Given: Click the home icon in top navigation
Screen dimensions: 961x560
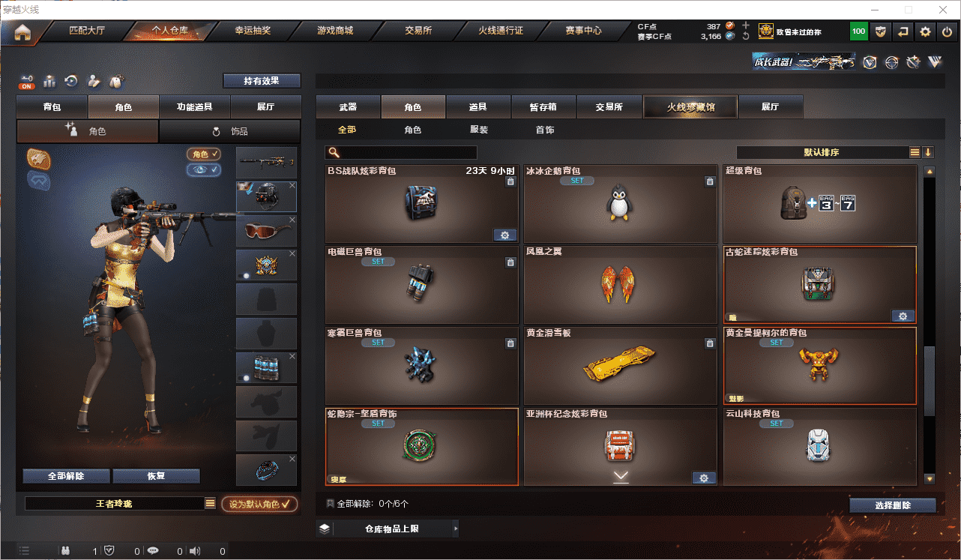Looking at the screenshot, I should point(23,32).
